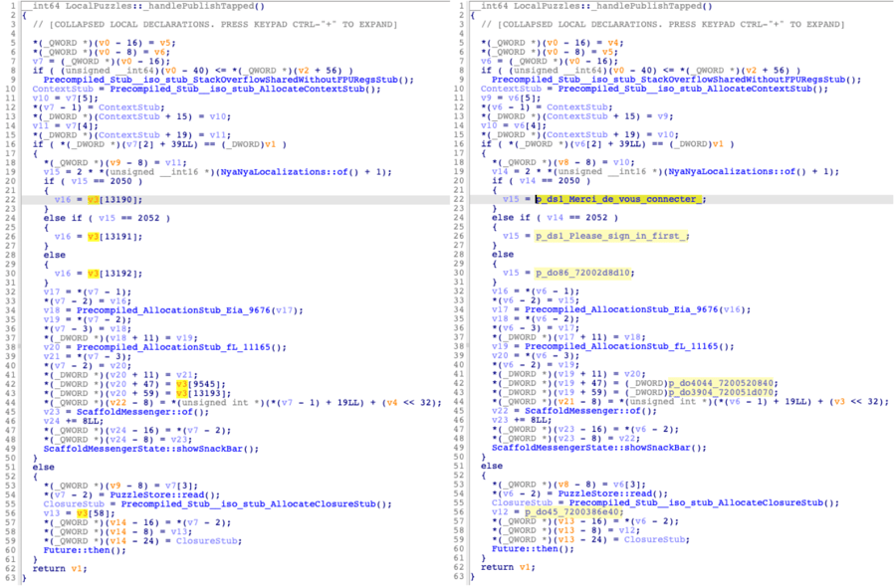The width and height of the screenshot is (896, 588).
Task: Expand collapsed local declarations comment in right pane
Action: pos(662,25)
